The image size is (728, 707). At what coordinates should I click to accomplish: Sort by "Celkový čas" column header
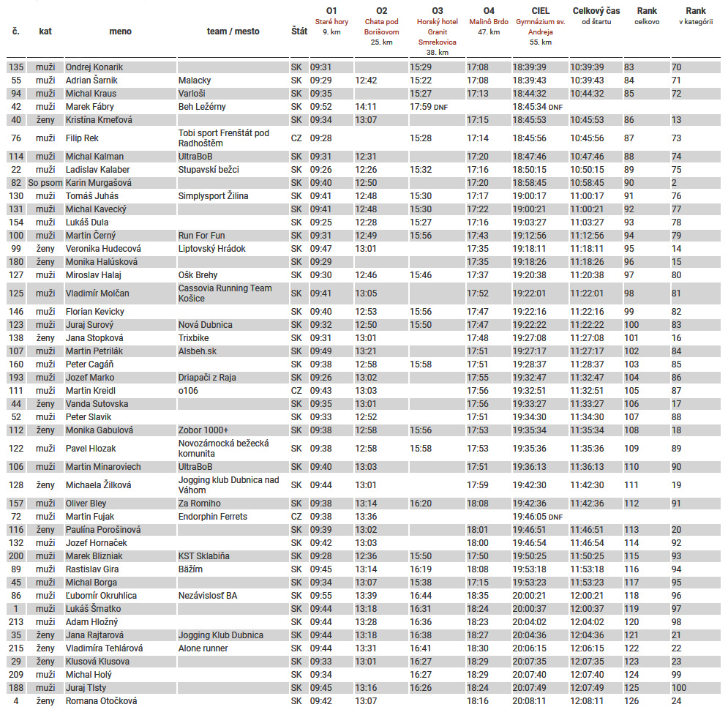coord(596,16)
